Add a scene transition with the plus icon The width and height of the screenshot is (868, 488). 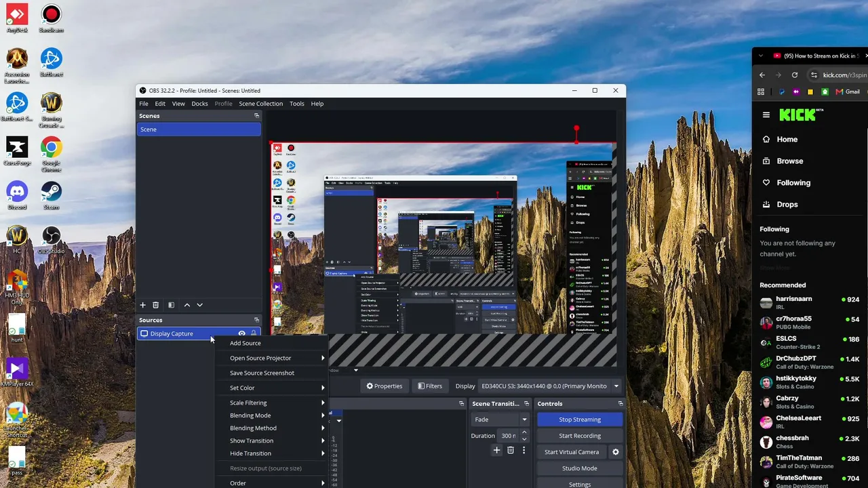click(496, 450)
